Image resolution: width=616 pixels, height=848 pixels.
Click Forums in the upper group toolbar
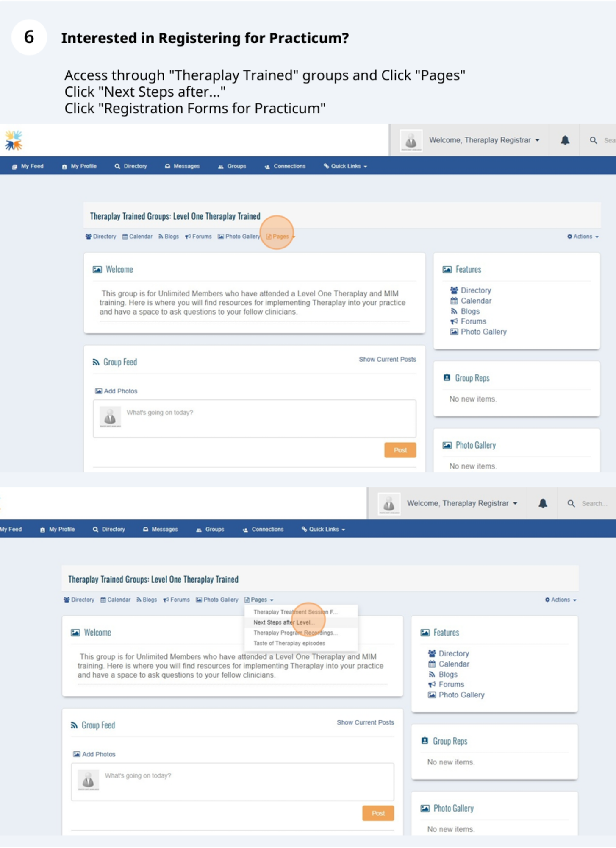click(x=198, y=237)
